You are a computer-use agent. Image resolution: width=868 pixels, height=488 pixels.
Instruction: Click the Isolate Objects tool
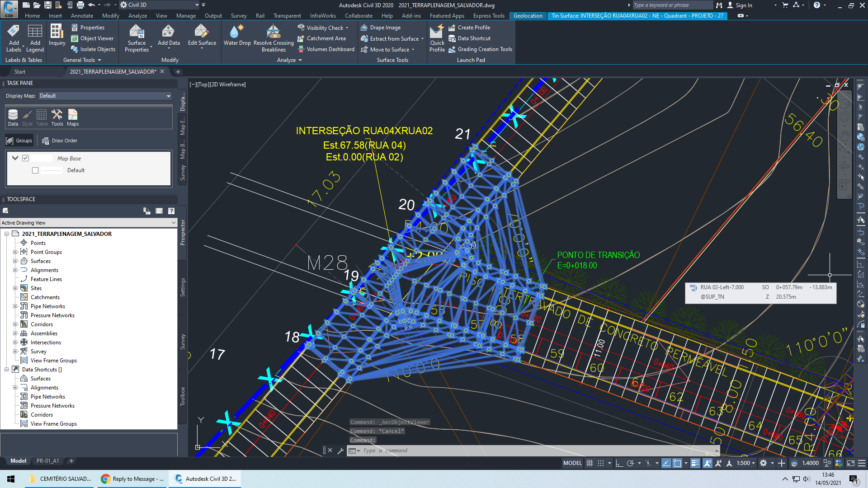click(93, 49)
